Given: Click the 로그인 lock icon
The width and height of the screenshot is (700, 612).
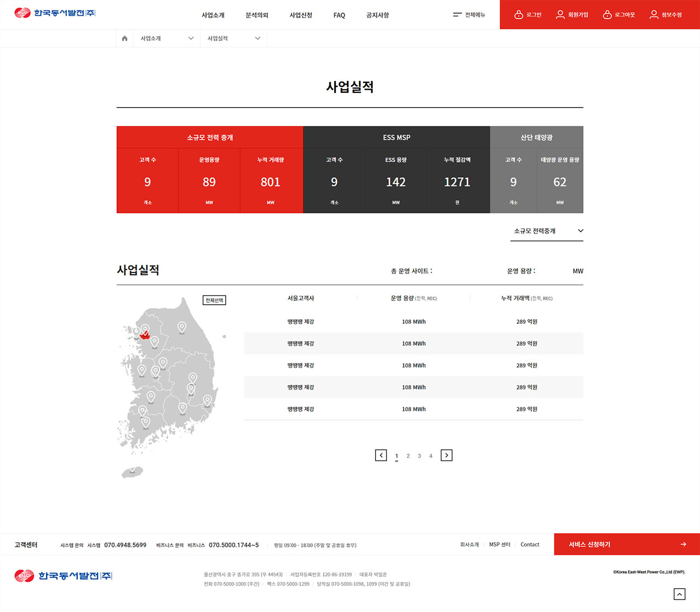Looking at the screenshot, I should click(518, 15).
